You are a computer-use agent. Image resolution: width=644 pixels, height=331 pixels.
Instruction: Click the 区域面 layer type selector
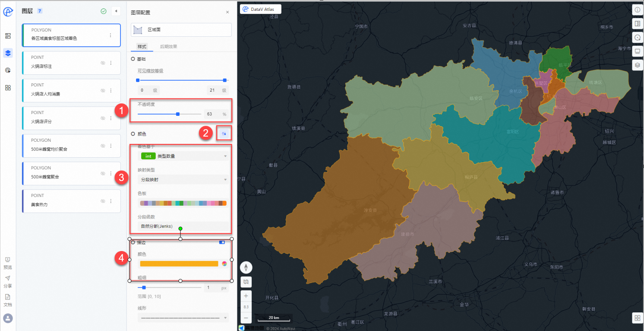pos(181,30)
